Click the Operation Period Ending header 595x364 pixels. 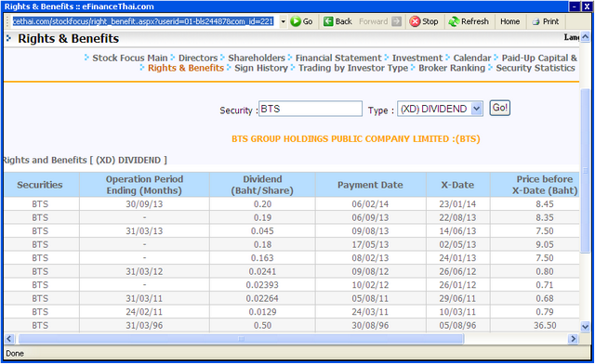point(144,185)
